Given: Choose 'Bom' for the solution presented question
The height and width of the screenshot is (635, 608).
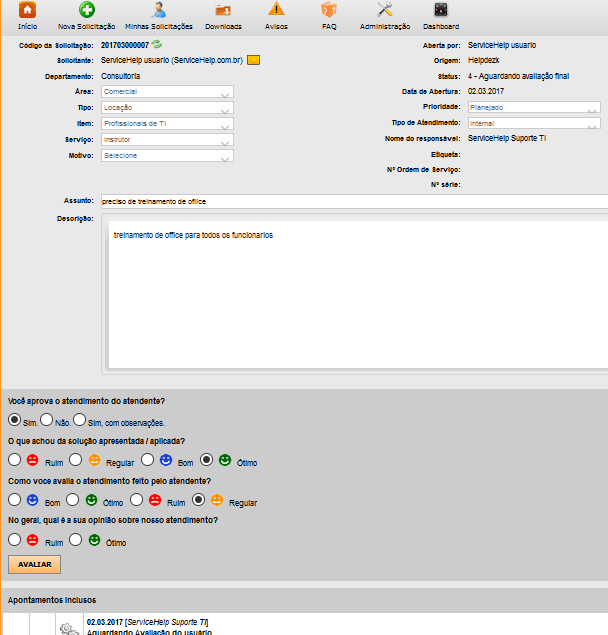Looking at the screenshot, I should [147, 460].
